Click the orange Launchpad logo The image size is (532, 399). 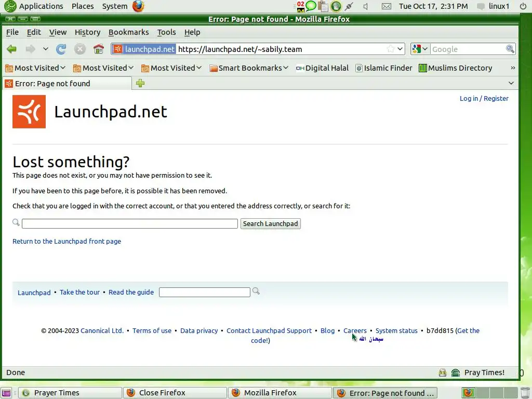[x=29, y=112]
